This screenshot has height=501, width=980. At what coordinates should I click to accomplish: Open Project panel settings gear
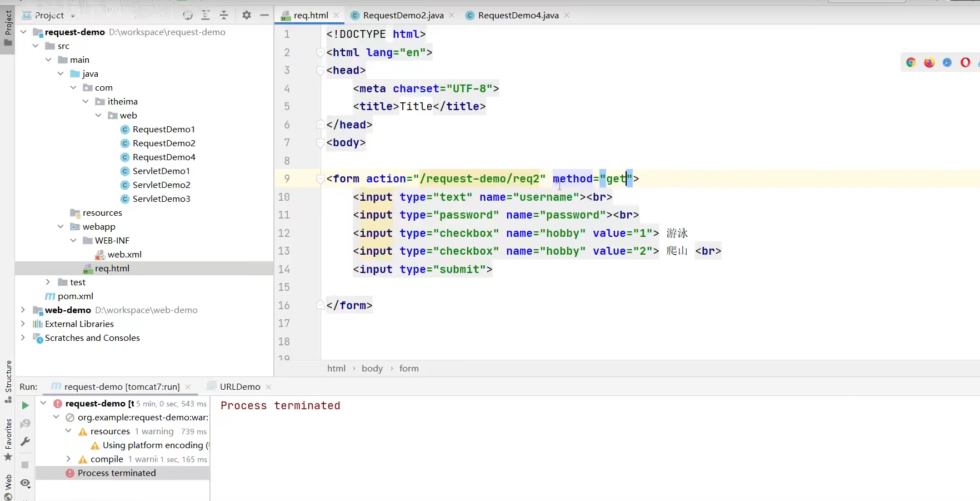tap(247, 16)
